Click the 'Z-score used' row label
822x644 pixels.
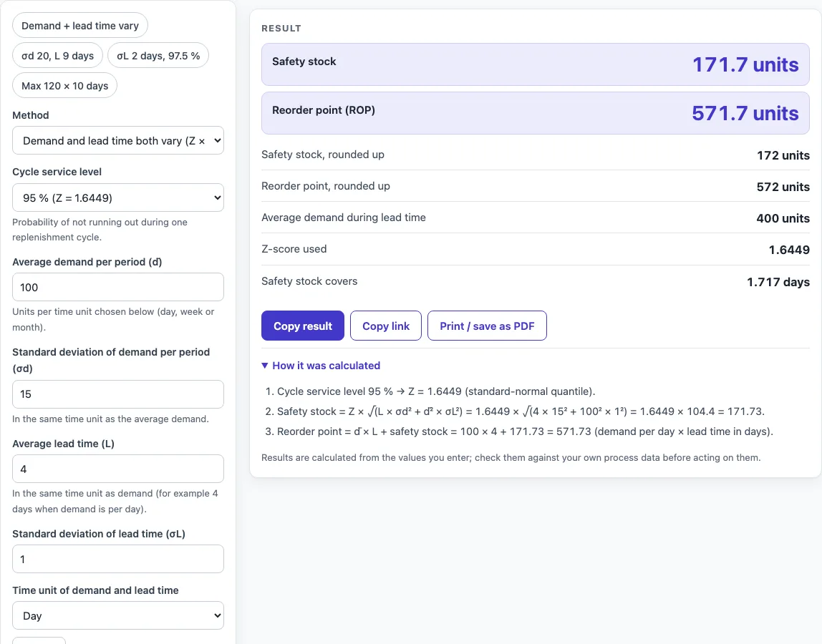pyautogui.click(x=294, y=249)
